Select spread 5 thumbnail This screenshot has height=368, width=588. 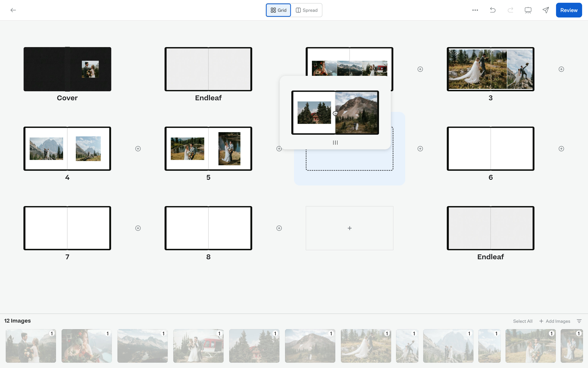click(208, 148)
